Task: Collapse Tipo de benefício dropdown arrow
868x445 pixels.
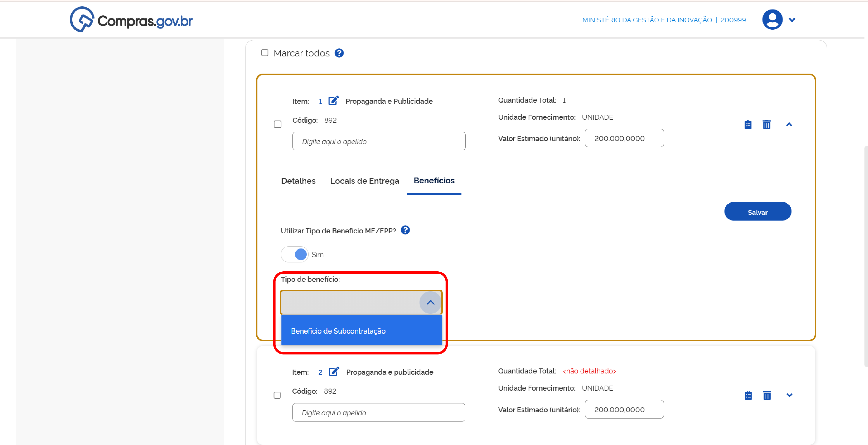Action: 430,302
